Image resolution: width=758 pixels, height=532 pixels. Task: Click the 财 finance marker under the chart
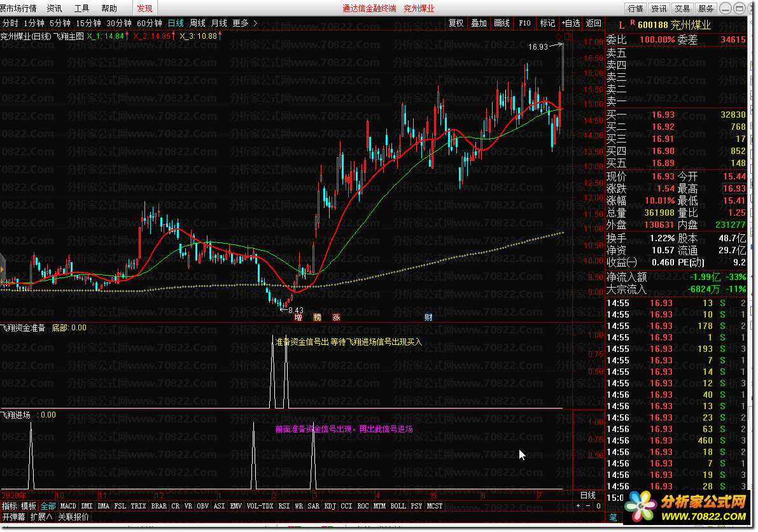[428, 318]
